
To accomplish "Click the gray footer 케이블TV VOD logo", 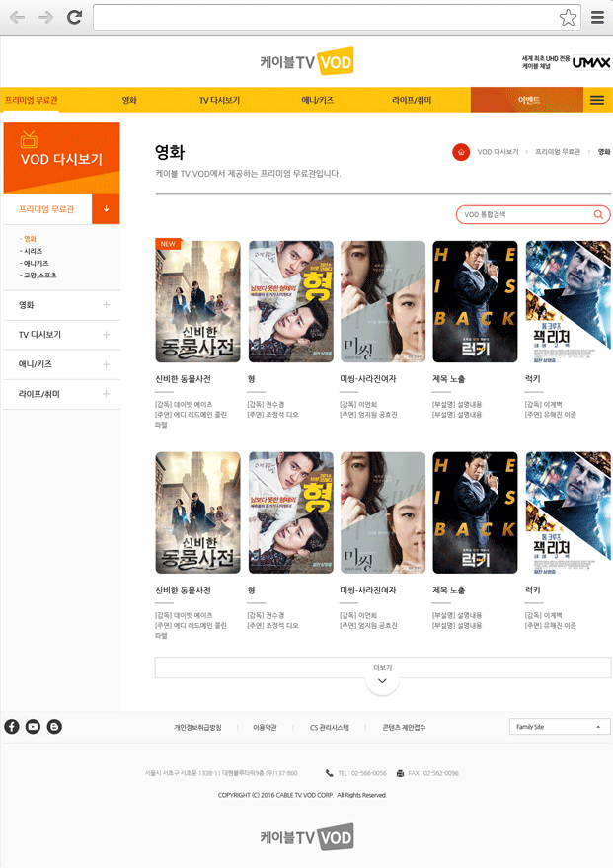I will 306,836.
